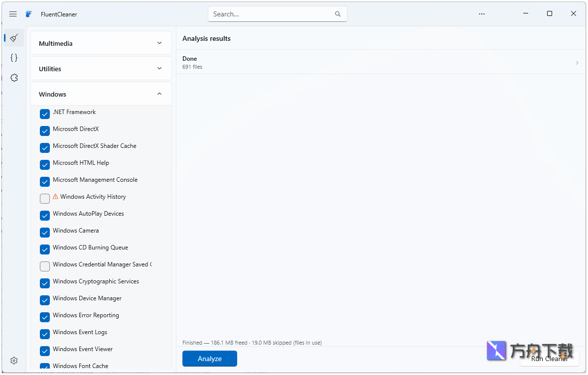Toggle Microsoft Management Console checkbox
This screenshot has width=588, height=375.
(45, 182)
